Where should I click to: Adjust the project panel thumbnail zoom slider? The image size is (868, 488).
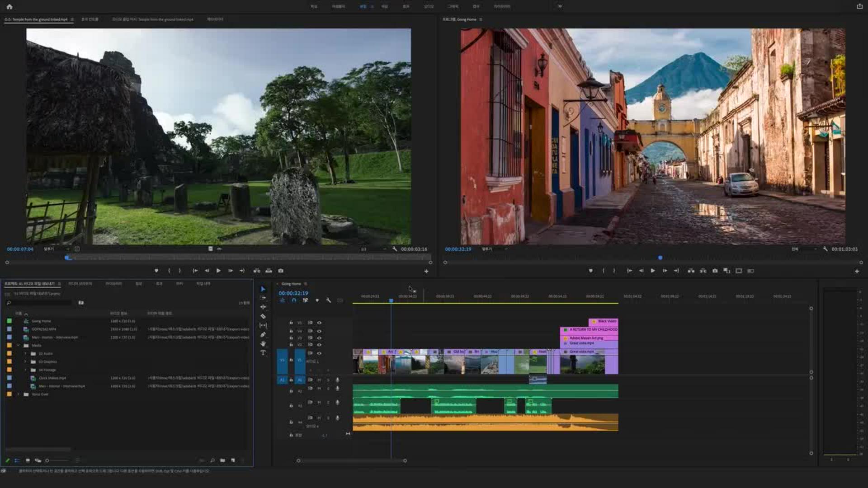47,460
